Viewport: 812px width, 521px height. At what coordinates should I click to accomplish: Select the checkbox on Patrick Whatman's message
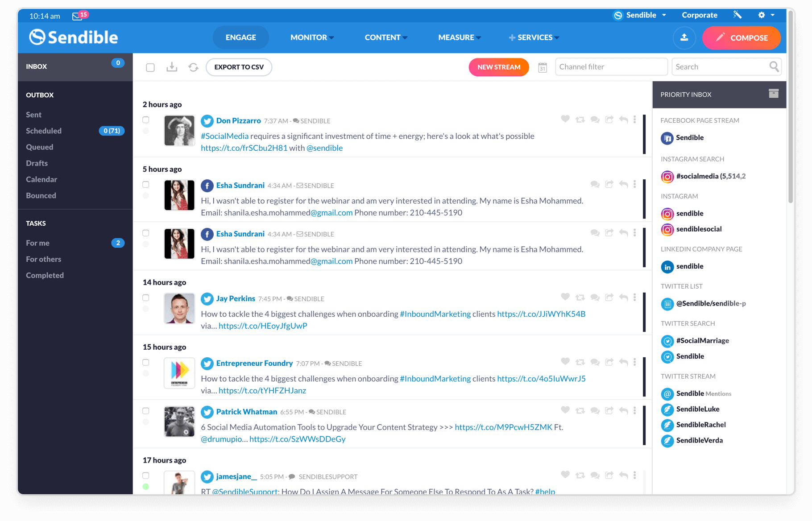point(145,412)
